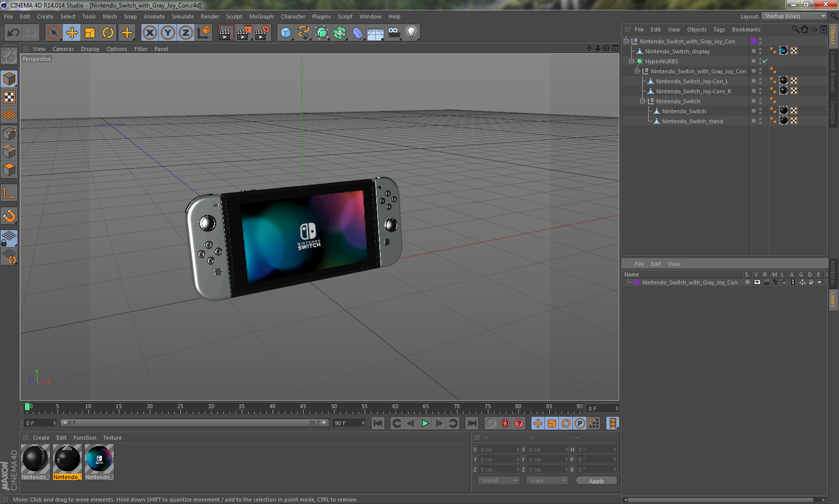This screenshot has width=839, height=504.
Task: Click the Undo arrow icon
Action: [x=13, y=33]
